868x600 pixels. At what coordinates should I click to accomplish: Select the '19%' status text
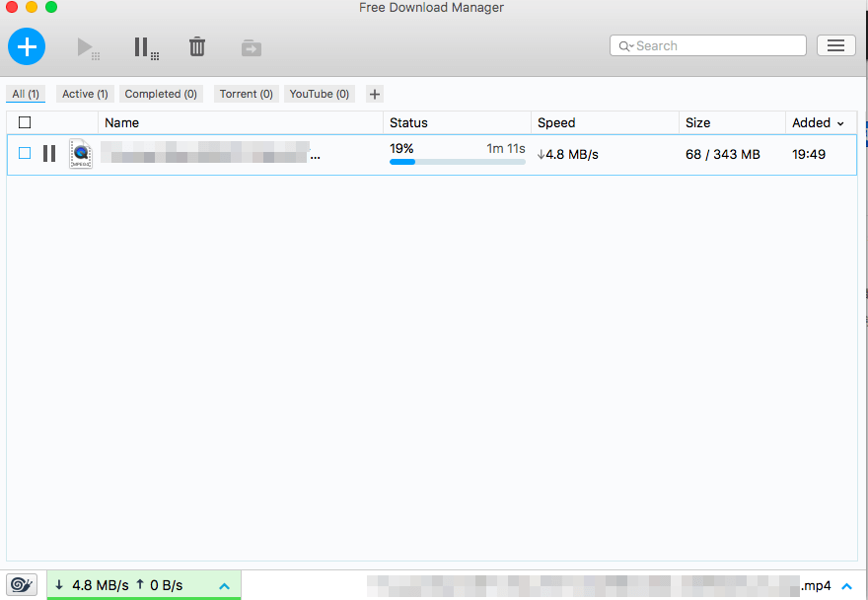click(x=401, y=148)
